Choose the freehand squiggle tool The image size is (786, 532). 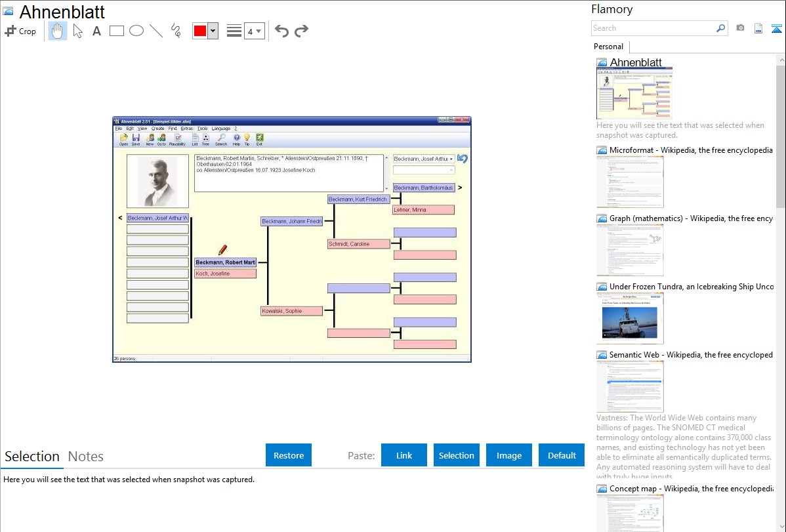(x=176, y=31)
